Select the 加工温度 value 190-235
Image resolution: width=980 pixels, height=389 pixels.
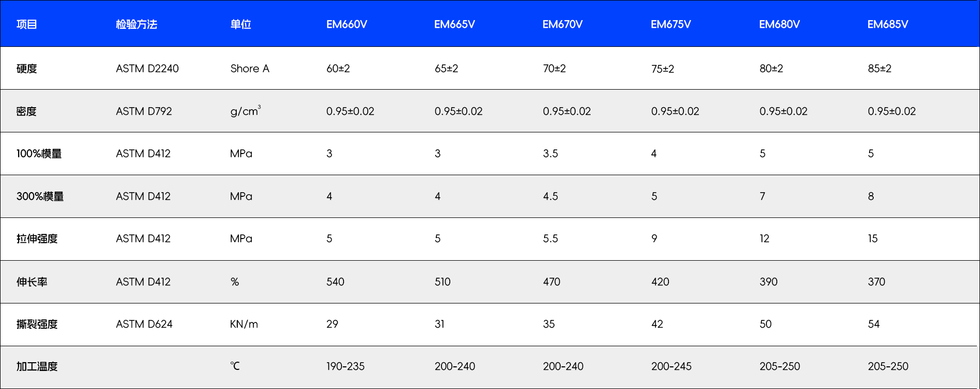(346, 366)
